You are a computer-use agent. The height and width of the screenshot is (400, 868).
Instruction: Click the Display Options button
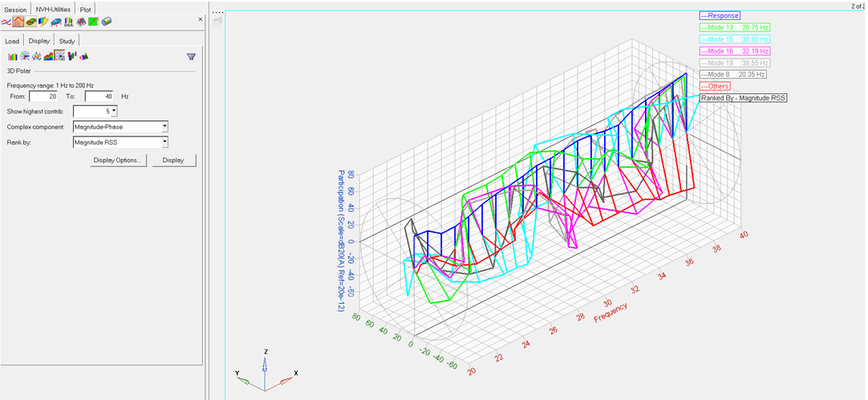pyautogui.click(x=118, y=160)
